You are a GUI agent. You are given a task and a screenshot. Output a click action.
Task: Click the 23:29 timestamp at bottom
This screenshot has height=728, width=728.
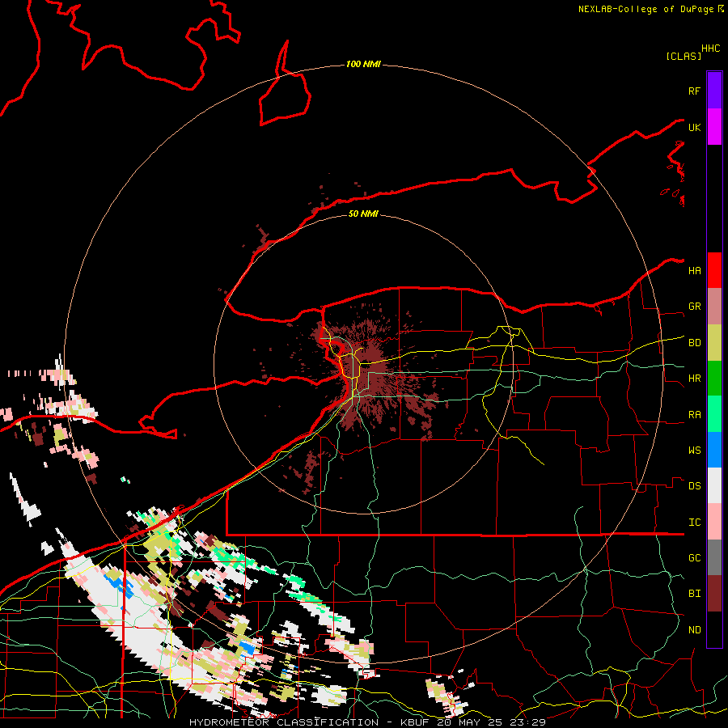coord(527,722)
